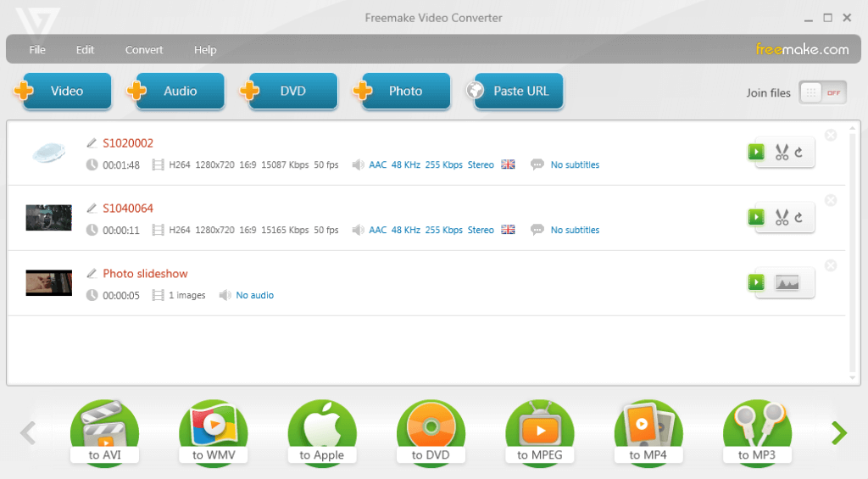
Task: Show previous output formats with left arrow
Action: [x=28, y=433]
